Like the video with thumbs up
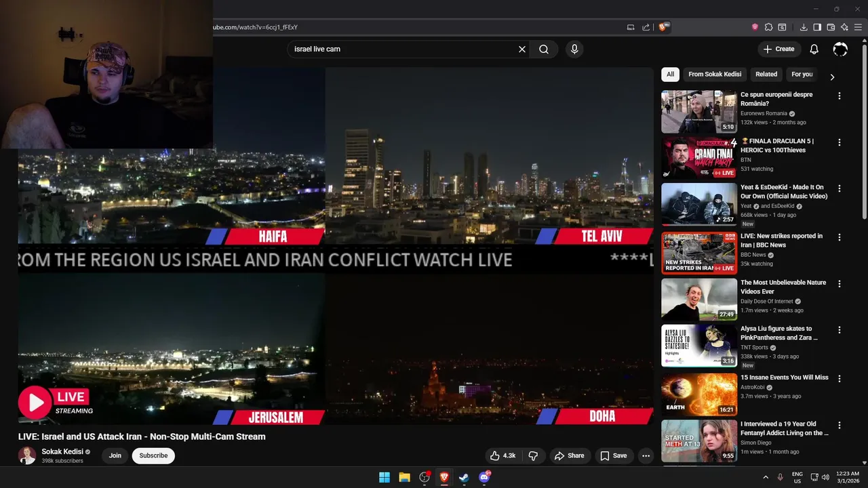 [x=505, y=455]
